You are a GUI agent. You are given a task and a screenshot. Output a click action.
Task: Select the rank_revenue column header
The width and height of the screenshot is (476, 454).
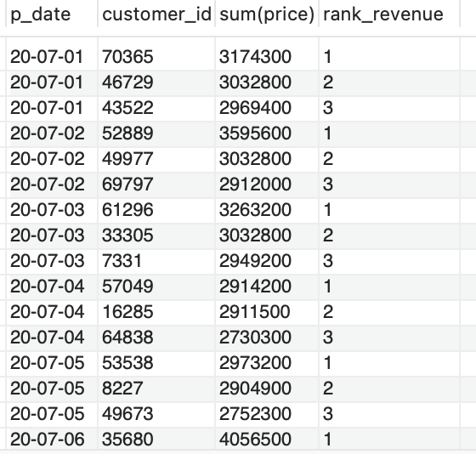coord(389,14)
